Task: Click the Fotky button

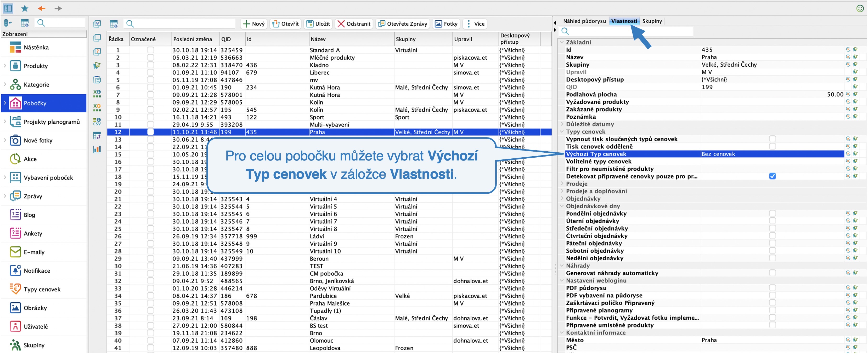Action: pyautogui.click(x=446, y=24)
